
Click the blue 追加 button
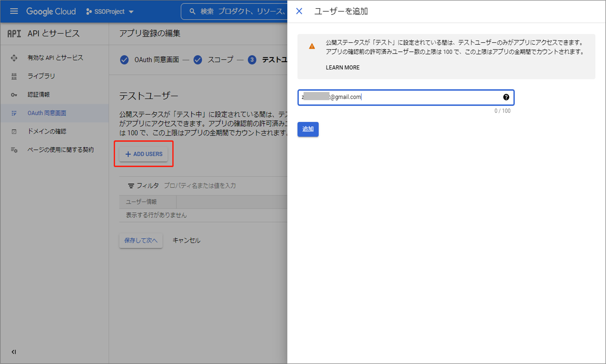[x=308, y=129]
